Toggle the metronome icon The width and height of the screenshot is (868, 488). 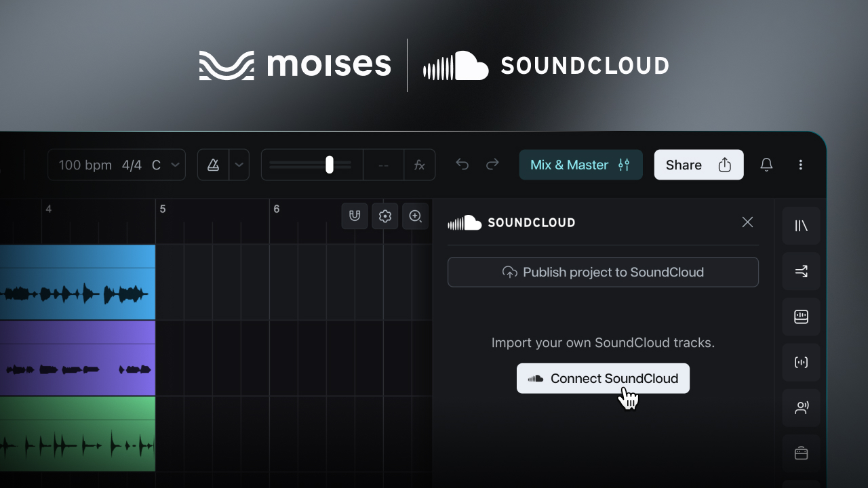point(213,165)
